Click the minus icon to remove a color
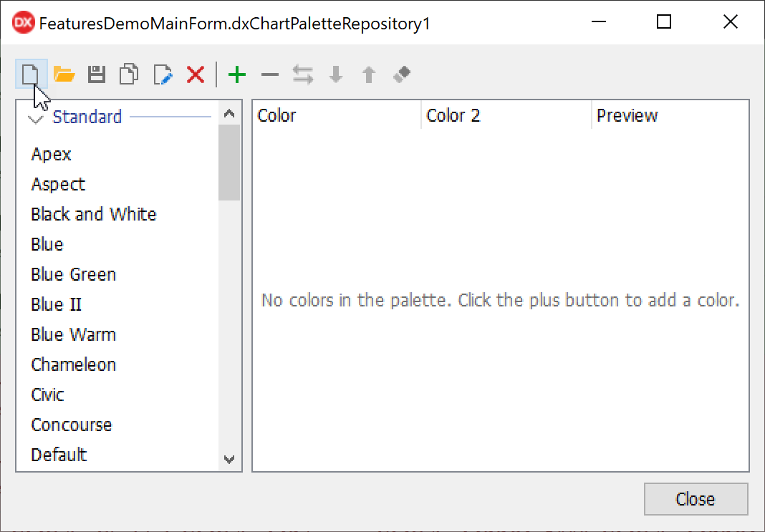This screenshot has width=765, height=532. [270, 74]
